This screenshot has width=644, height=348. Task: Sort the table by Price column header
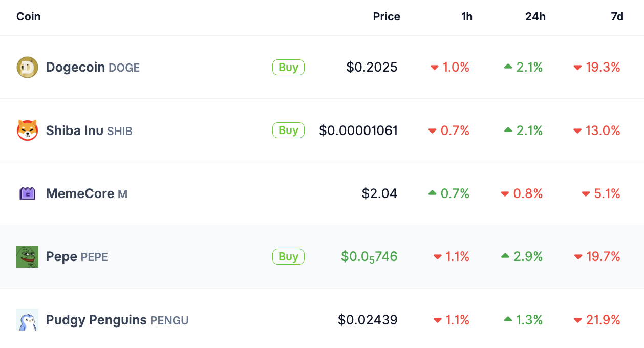(x=387, y=16)
